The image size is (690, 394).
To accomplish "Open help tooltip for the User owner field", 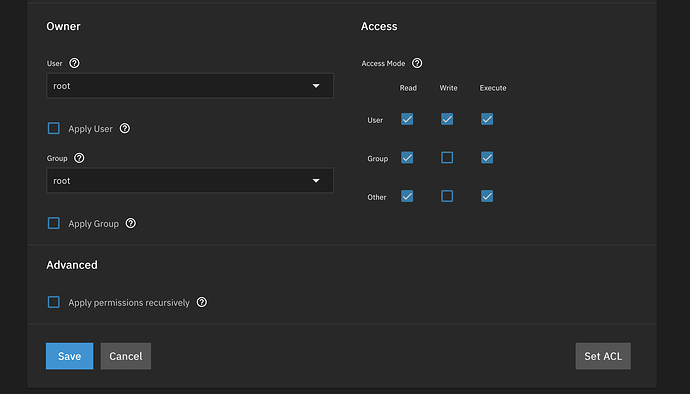I will (74, 63).
